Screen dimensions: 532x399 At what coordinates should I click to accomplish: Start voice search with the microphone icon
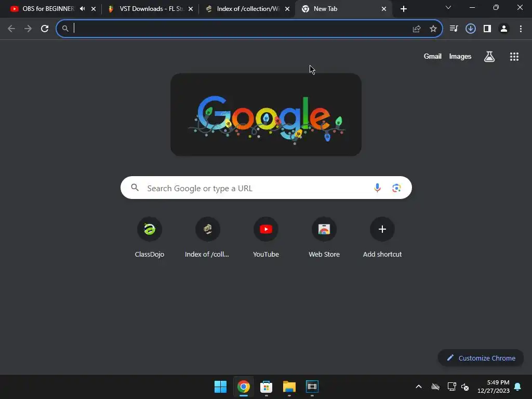(377, 188)
